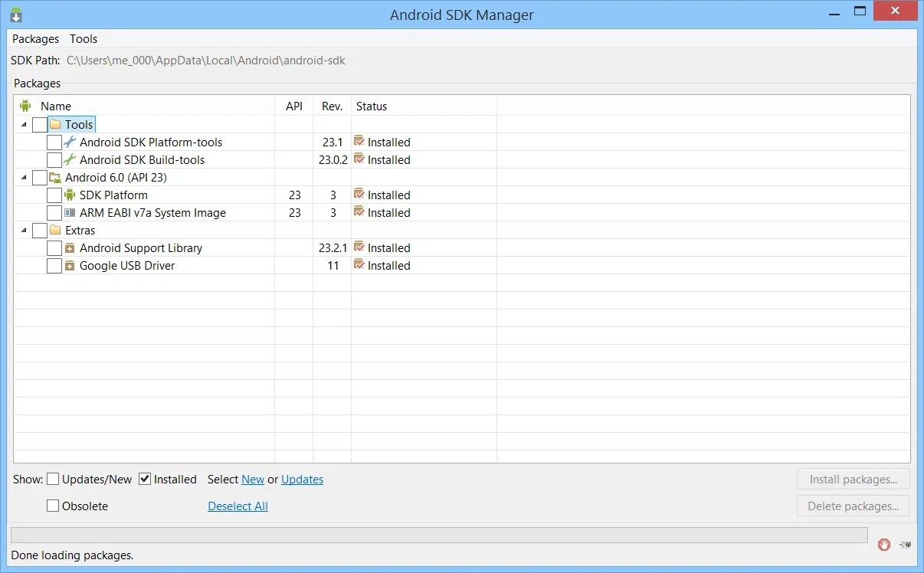
Task: Click the Android robot icon in Name header
Action: (x=25, y=106)
